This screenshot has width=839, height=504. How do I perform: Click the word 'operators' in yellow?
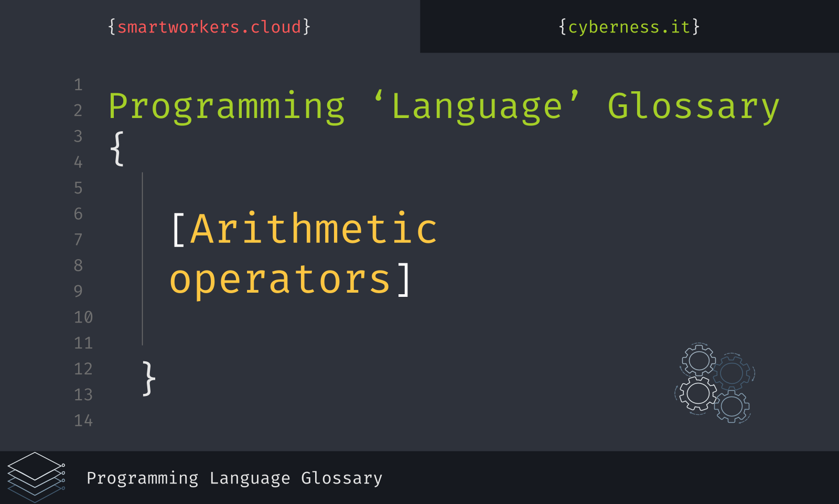click(280, 280)
